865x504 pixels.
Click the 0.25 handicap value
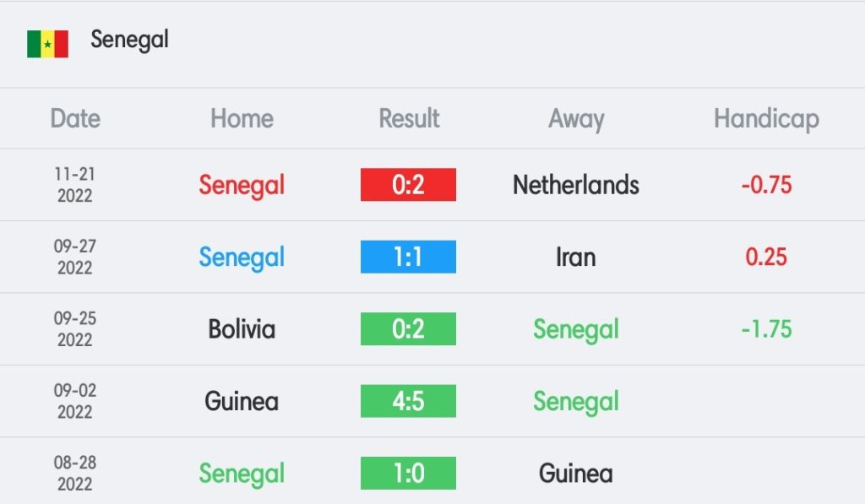(766, 257)
